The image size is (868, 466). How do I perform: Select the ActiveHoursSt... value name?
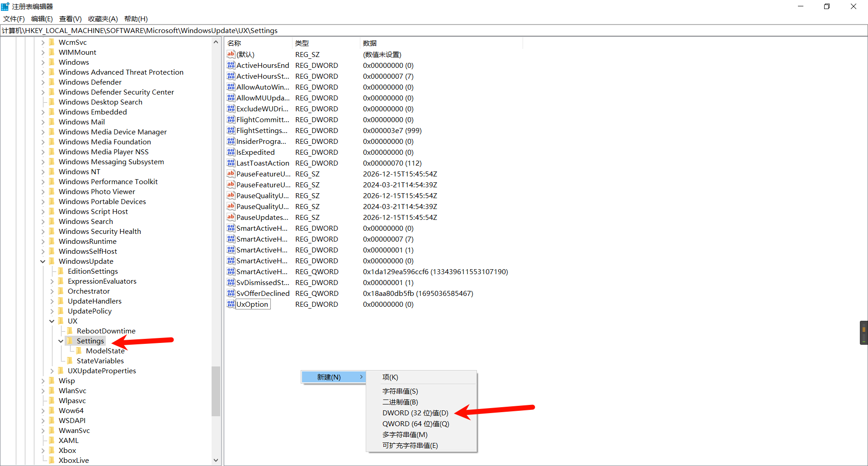tap(263, 76)
